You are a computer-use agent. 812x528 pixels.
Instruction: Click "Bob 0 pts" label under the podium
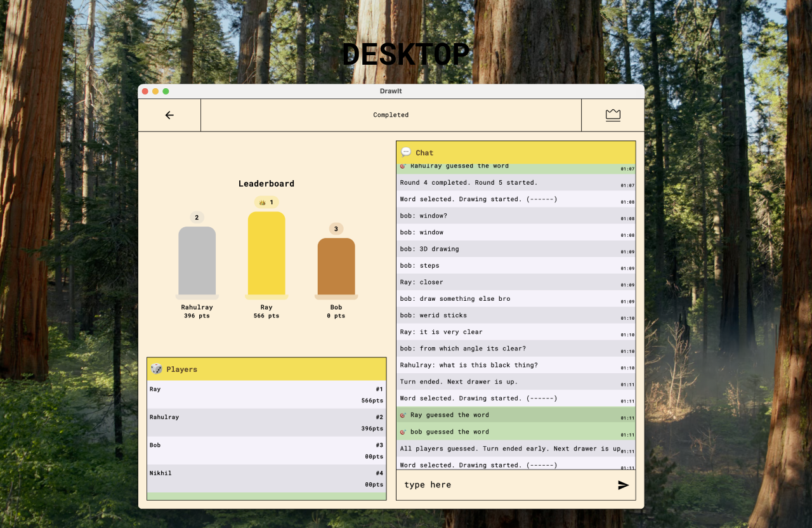click(336, 311)
